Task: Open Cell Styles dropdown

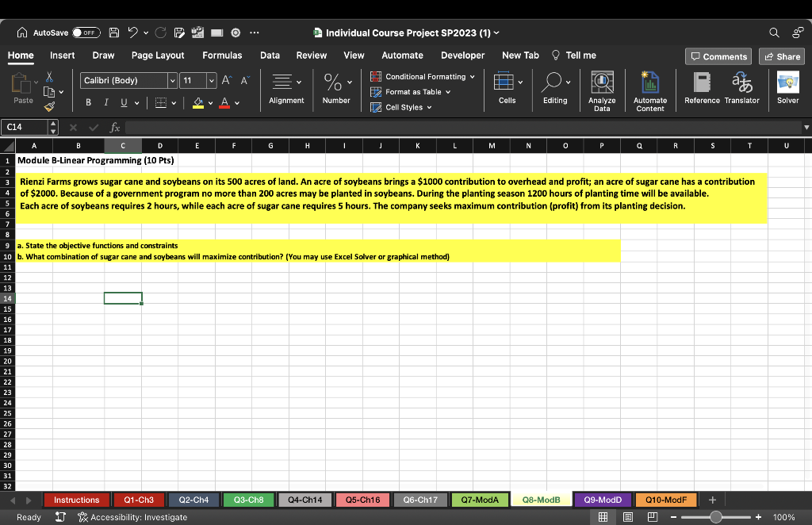Action: 400,107
